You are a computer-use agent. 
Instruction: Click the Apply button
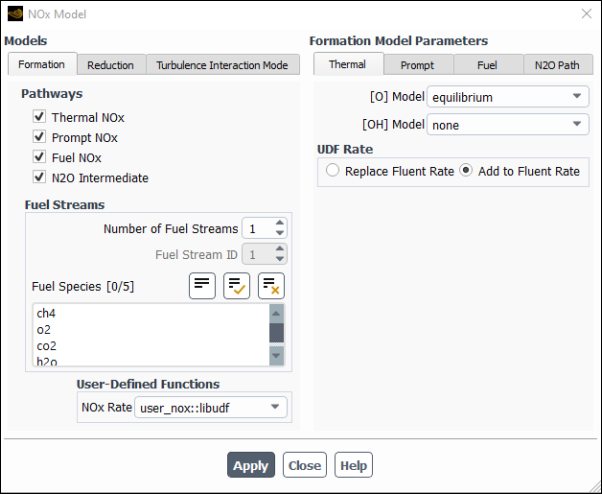tap(251, 465)
